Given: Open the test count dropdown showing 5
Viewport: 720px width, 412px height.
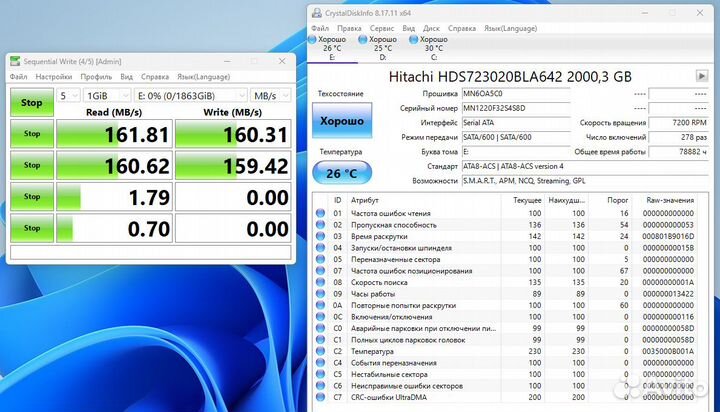Looking at the screenshot, I should (68, 96).
